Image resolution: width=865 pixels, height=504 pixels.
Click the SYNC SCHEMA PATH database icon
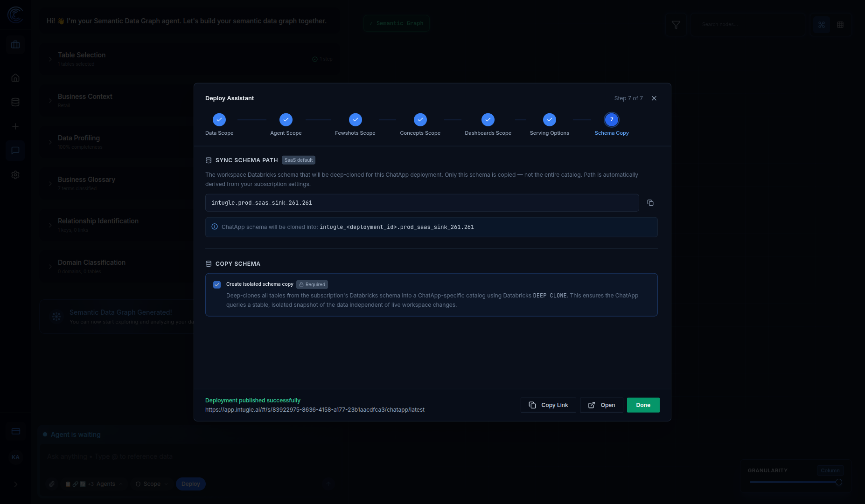click(x=209, y=160)
